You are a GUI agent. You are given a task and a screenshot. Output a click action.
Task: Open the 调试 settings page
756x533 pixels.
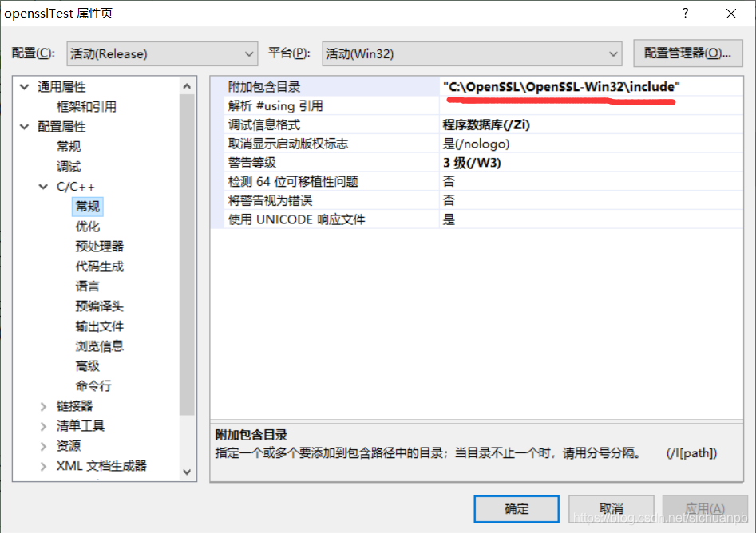coord(67,166)
